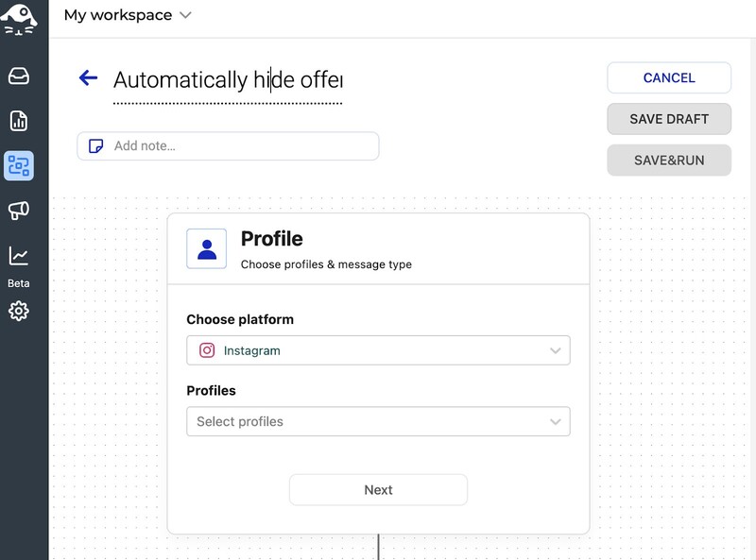This screenshot has width=756, height=560.
Task: Go back using the blue arrow
Action: point(88,77)
